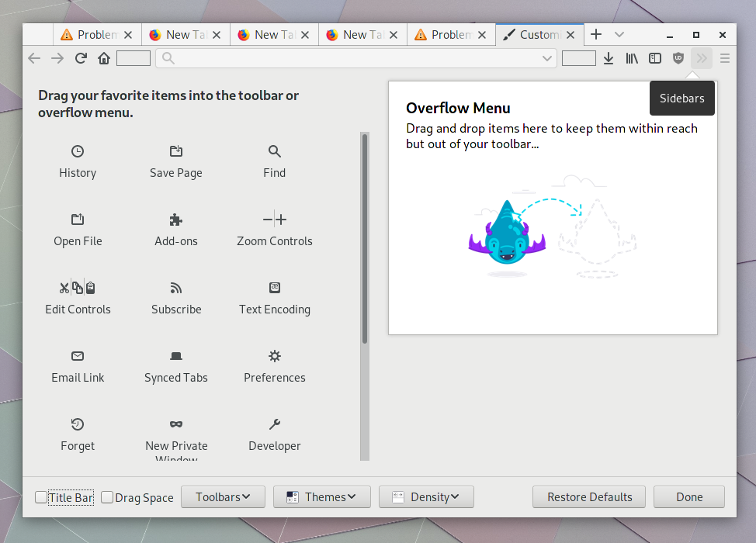Select the Open File icon
The image size is (756, 543).
pyautogui.click(x=78, y=220)
